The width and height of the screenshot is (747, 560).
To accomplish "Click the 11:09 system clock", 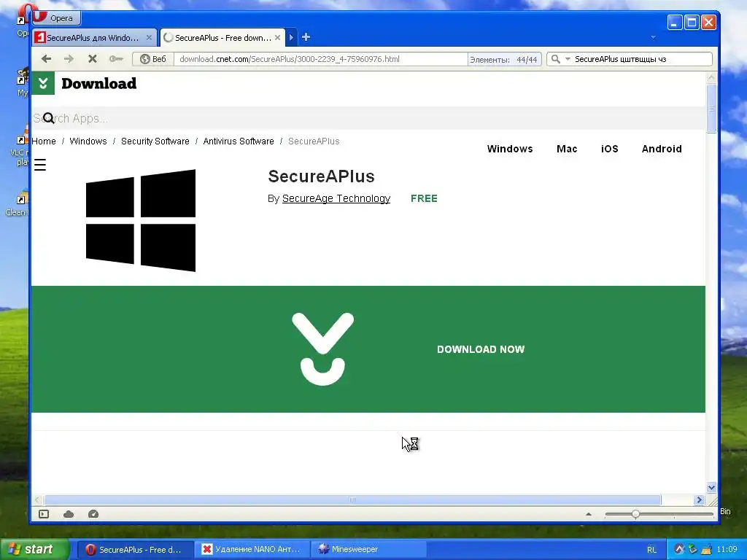I will click(727, 550).
